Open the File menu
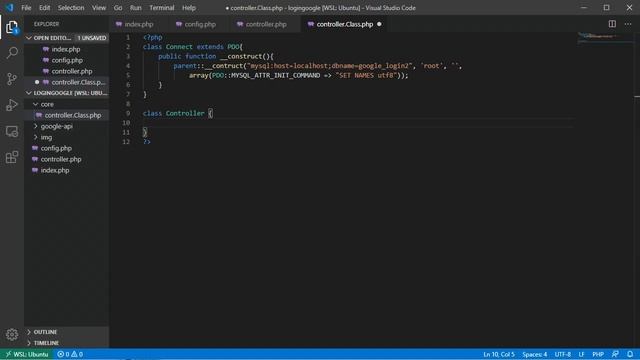 pos(26,8)
